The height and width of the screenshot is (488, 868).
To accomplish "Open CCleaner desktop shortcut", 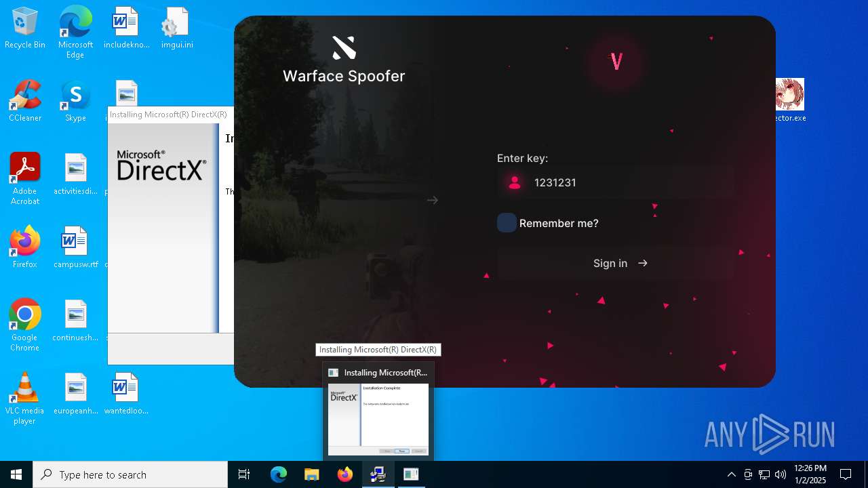I will pos(25,102).
